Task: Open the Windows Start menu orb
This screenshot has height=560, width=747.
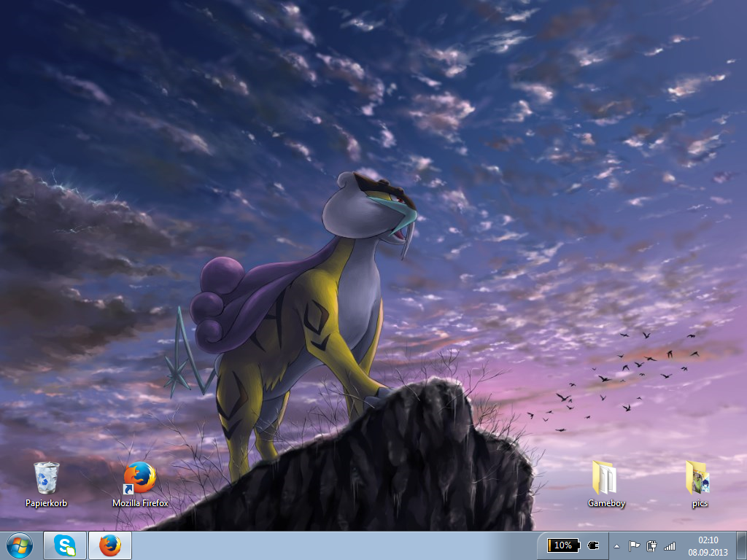Action: 20,545
